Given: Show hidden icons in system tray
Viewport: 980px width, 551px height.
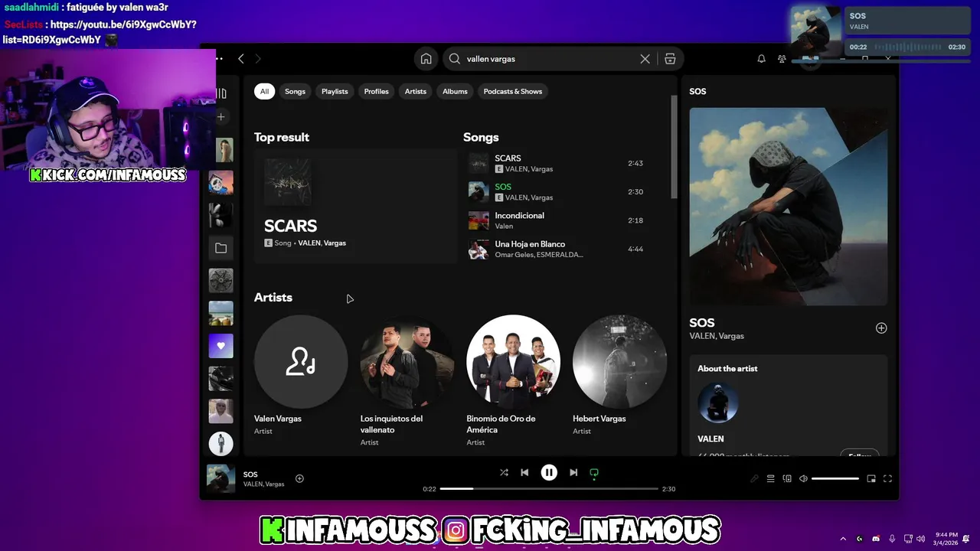Looking at the screenshot, I should [x=843, y=539].
